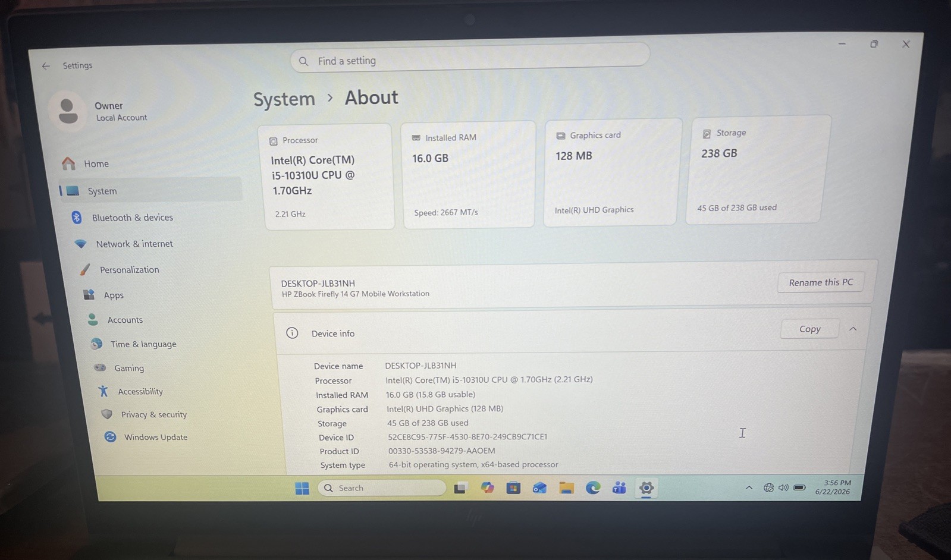Screen dimensions: 951x560
Task: Launch Copilot from the taskbar
Action: tap(487, 488)
